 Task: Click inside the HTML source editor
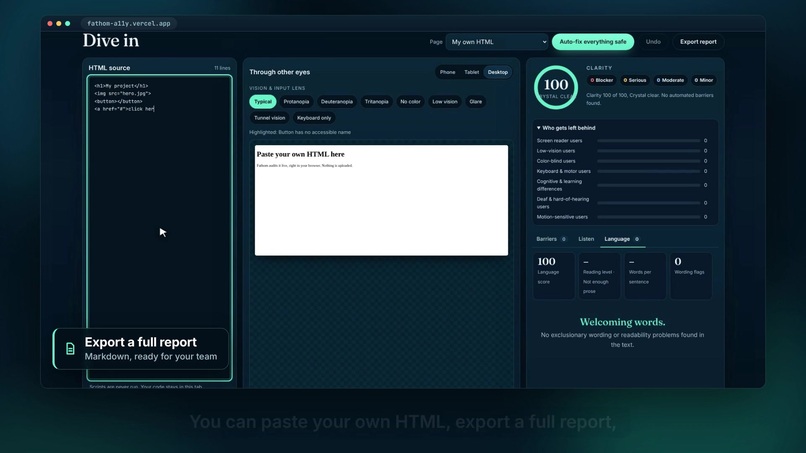pos(159,228)
